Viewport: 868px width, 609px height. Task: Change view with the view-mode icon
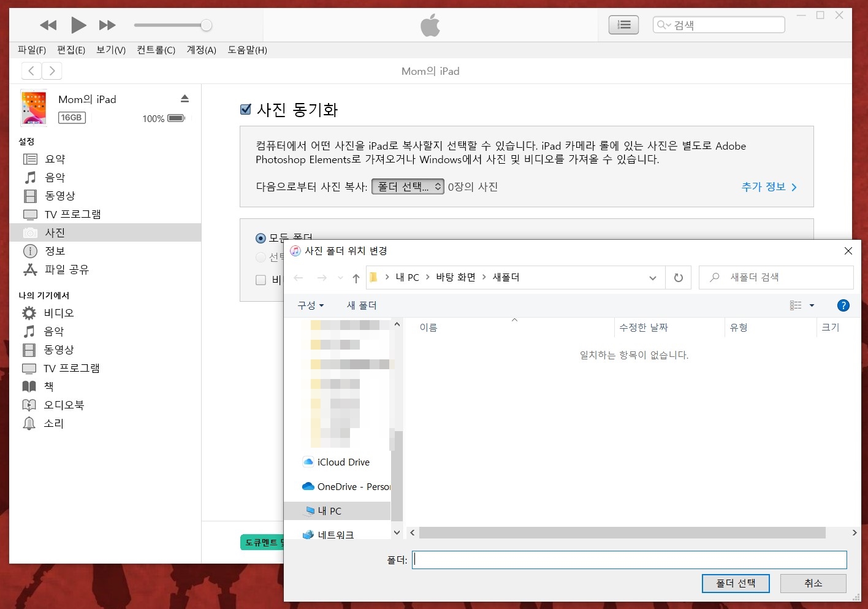tap(796, 305)
